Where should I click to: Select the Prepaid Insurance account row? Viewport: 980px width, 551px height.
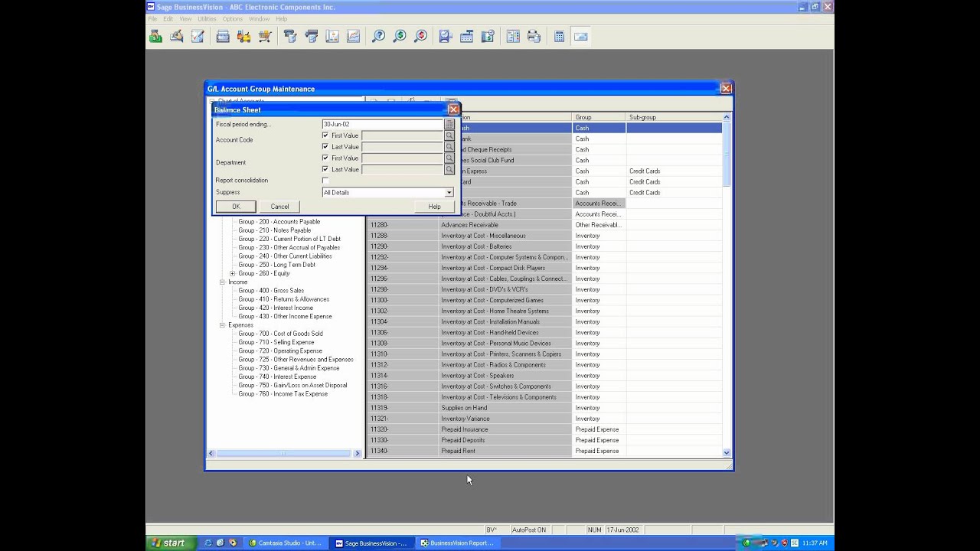[545, 429]
